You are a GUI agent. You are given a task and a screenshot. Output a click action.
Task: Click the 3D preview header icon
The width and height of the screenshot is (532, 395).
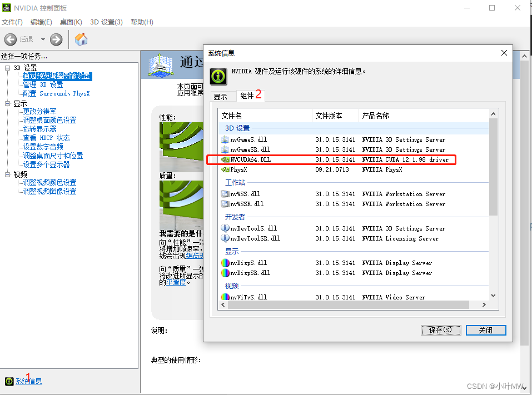[x=161, y=64]
